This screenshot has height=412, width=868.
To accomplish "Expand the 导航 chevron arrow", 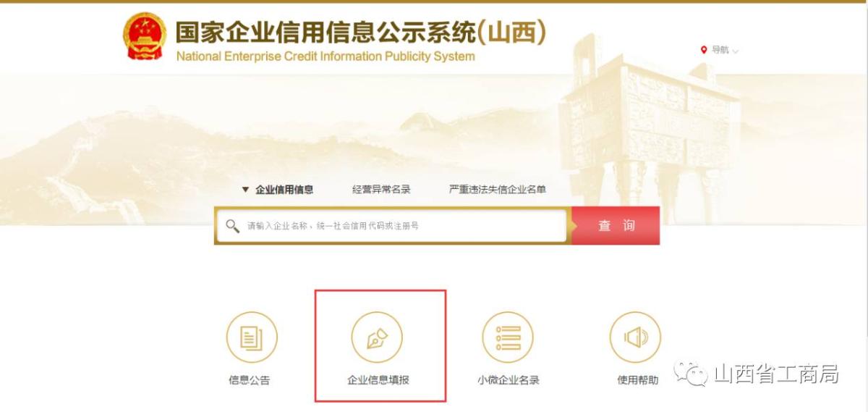I will click(x=735, y=51).
